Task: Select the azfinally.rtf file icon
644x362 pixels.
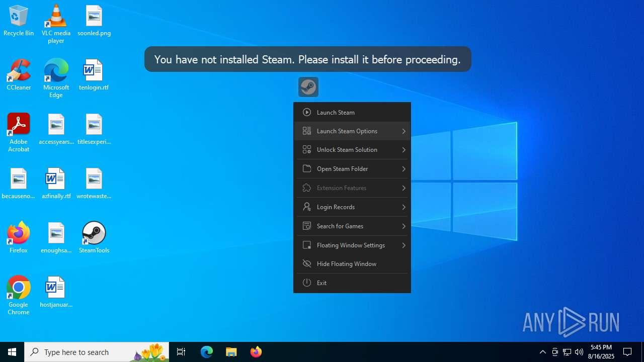Action: (x=56, y=184)
